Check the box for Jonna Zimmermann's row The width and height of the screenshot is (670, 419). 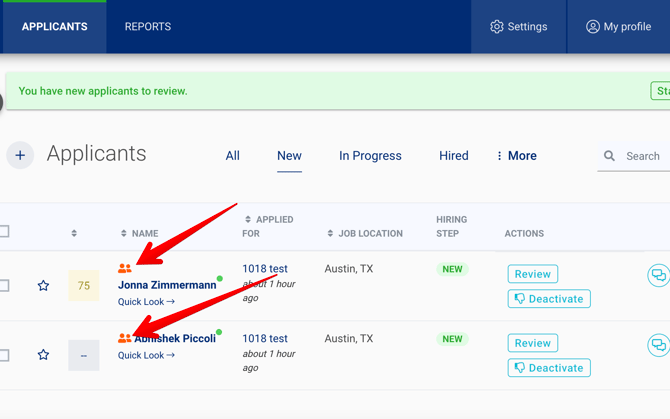click(4, 286)
